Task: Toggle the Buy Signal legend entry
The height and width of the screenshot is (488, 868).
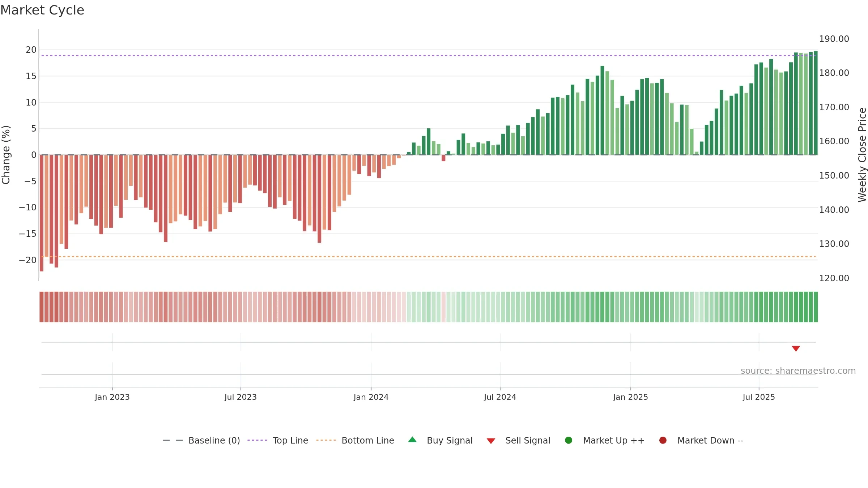Action: click(440, 440)
